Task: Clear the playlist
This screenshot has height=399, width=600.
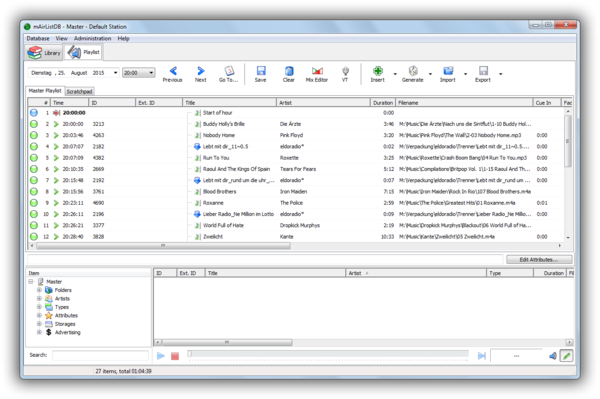Action: point(289,74)
